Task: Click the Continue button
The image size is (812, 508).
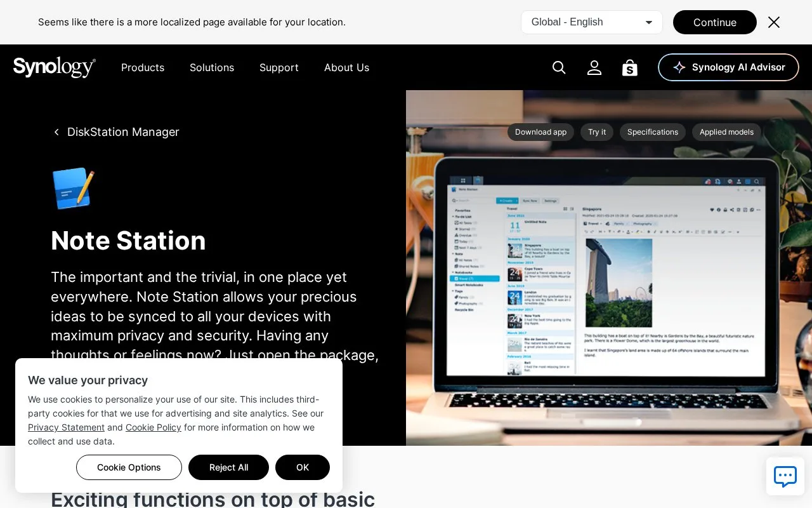Action: (715, 22)
